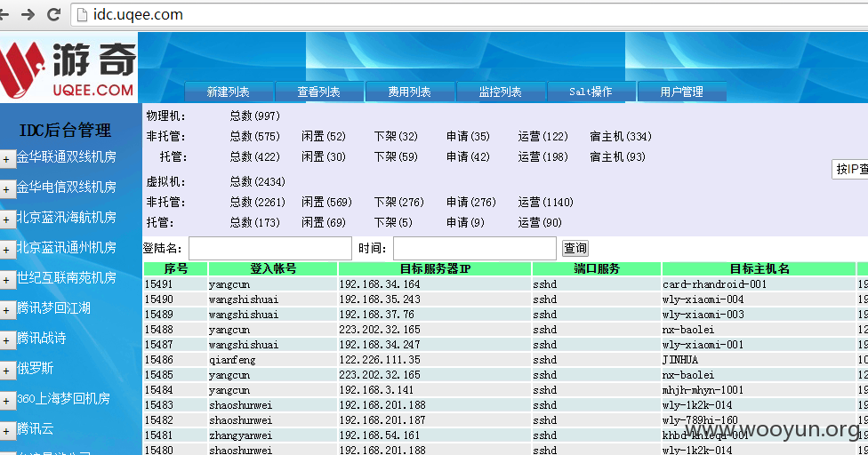Expand 腾讯梦回江湖 tree node

tap(6, 311)
